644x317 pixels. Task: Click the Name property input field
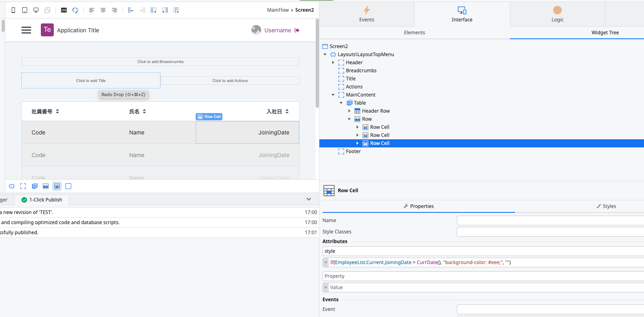tap(550, 220)
